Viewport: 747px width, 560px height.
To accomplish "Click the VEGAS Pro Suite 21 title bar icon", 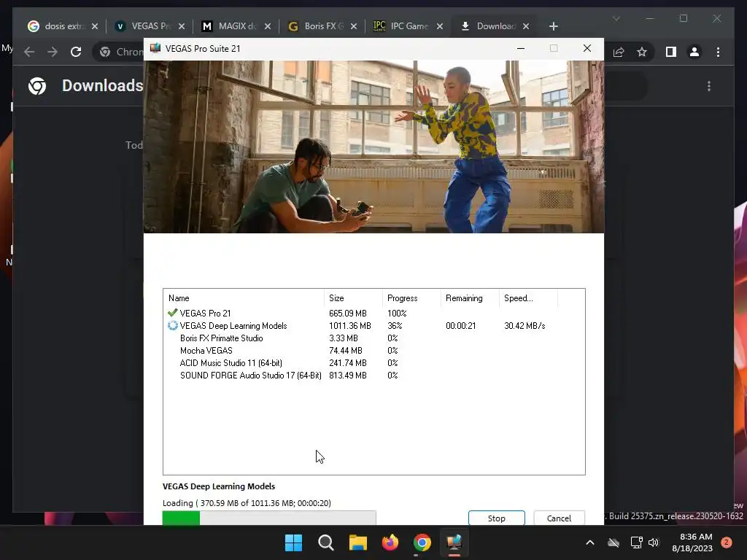I will pyautogui.click(x=155, y=48).
